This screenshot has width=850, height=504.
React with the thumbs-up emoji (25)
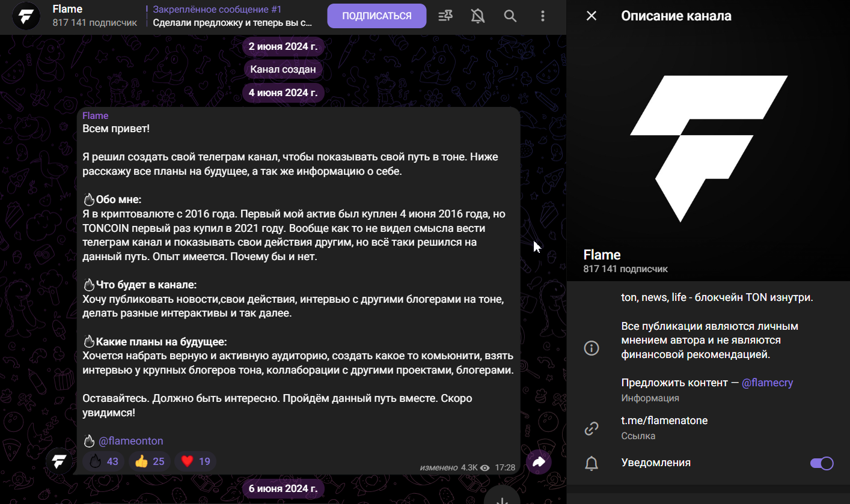pos(150,461)
